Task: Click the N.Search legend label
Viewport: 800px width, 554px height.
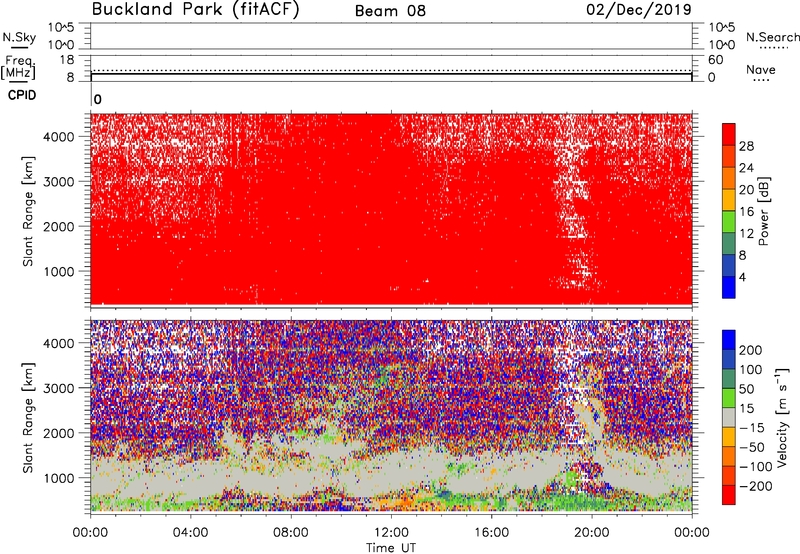Action: 772,37
